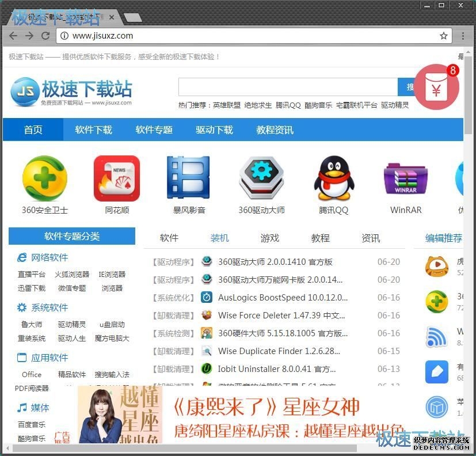This screenshot has height=456, width=476.
Task: Click AusLogics BoostSpeed row icon
Action: [x=207, y=297]
